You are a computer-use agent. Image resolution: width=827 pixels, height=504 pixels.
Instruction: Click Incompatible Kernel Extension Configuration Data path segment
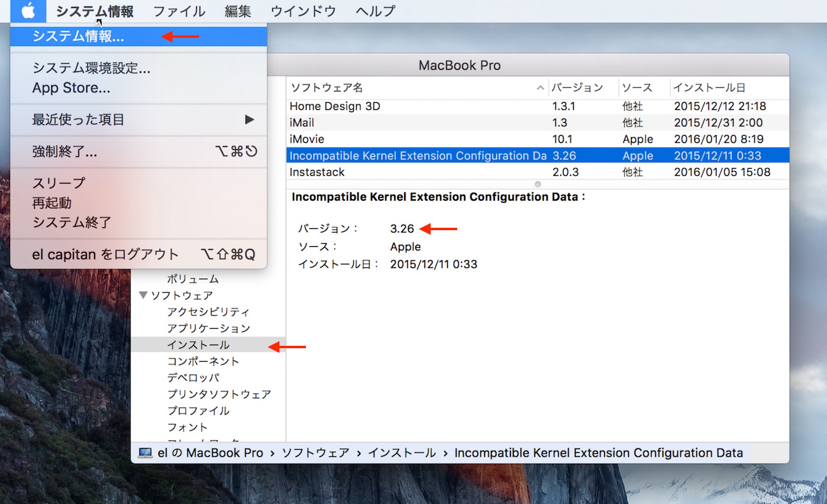pos(598,453)
